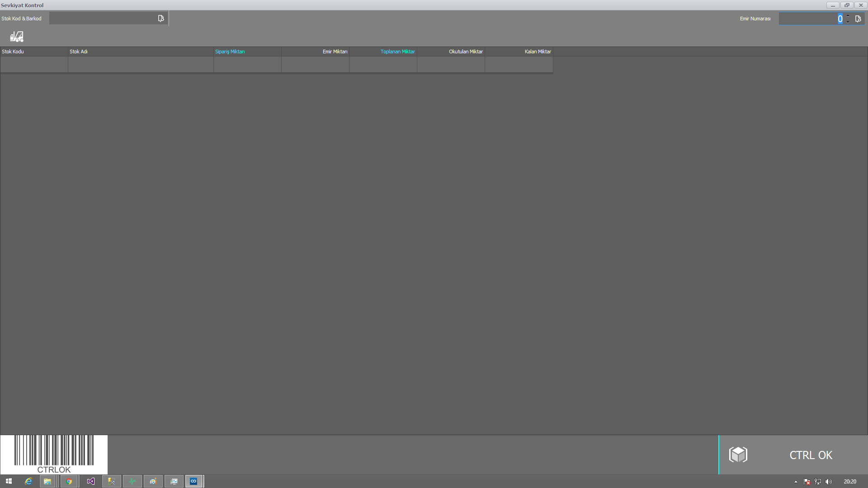Screen dimensions: 868x488
Task: Switch to the blue infinity app in the taskbar
Action: pos(193,481)
